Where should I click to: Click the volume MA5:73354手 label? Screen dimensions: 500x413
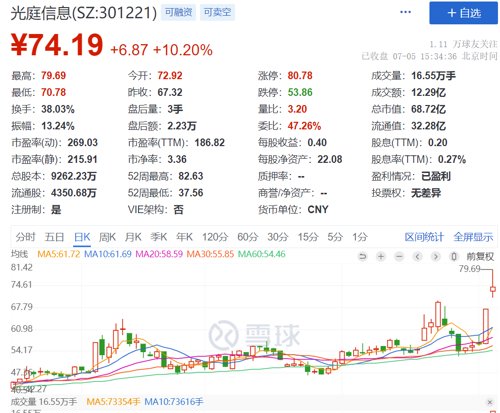[x=113, y=402]
